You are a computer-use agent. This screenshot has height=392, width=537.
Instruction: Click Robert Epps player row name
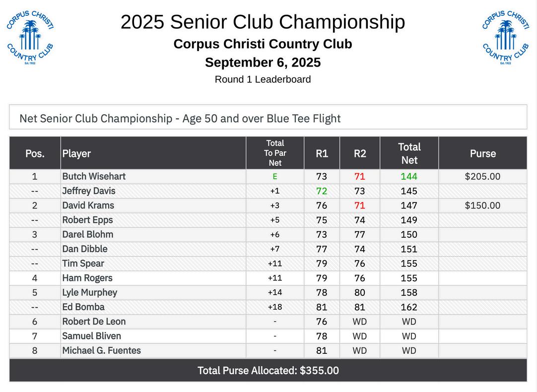point(87,220)
